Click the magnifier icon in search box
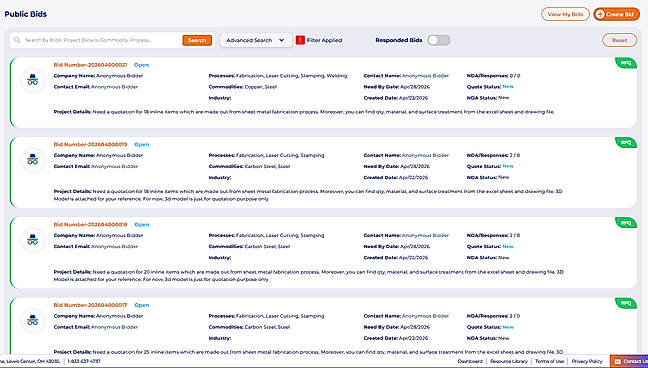This screenshot has width=648, height=368. click(17, 40)
